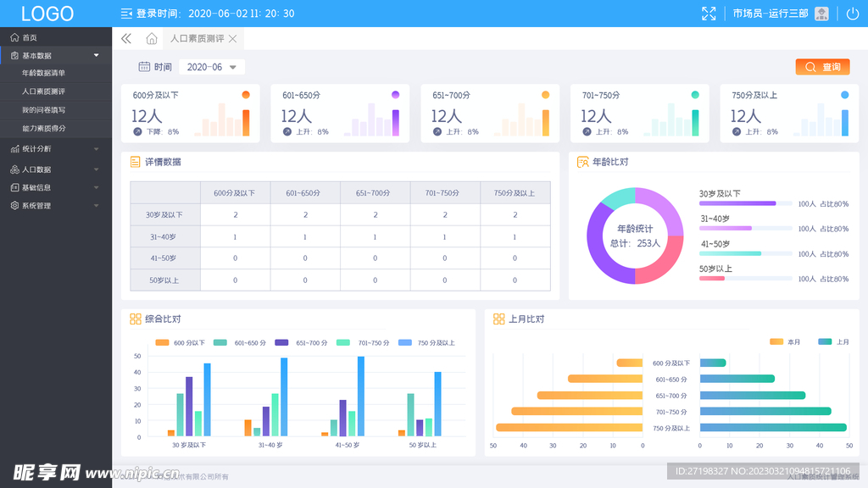Expand the 统计分析 sidebar menu
This screenshot has height=488, width=868.
[x=56, y=149]
